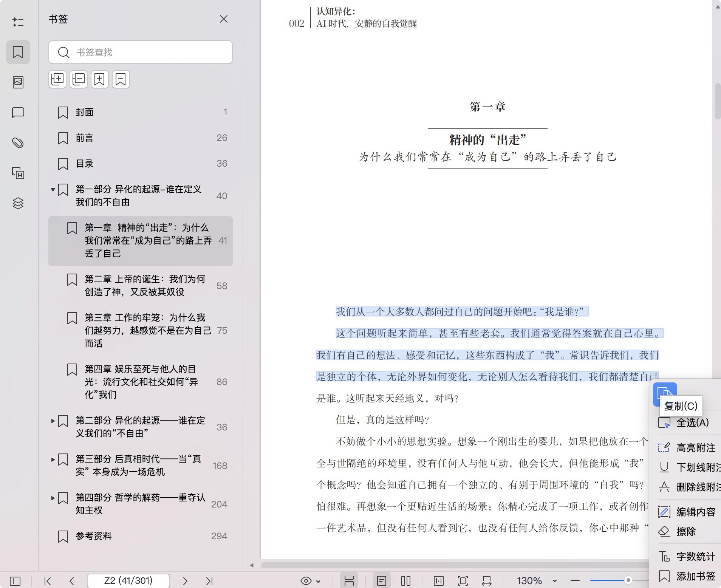Click the expand all bookmarks icon

[57, 79]
